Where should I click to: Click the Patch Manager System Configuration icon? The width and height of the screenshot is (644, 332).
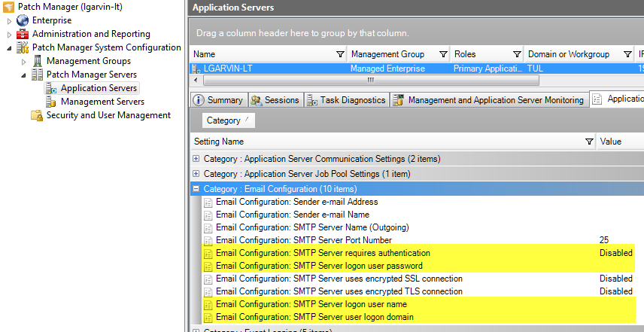coord(23,47)
